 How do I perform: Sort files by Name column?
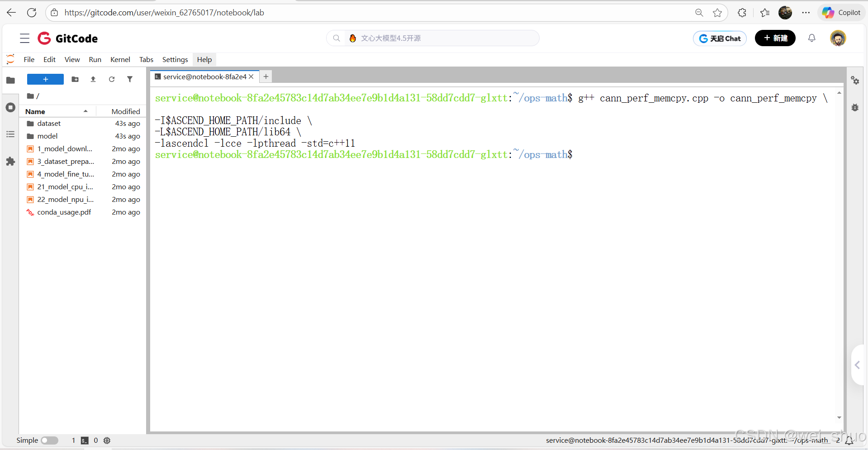tap(57, 111)
